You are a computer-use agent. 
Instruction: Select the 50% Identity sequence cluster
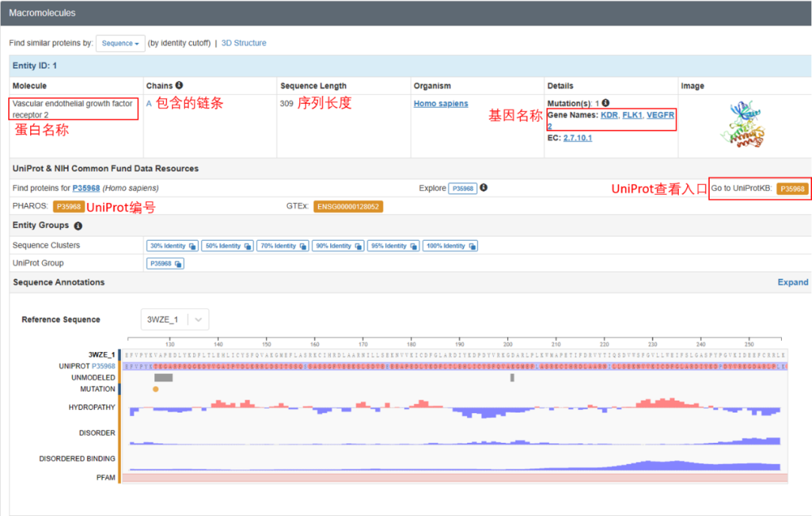tap(227, 246)
